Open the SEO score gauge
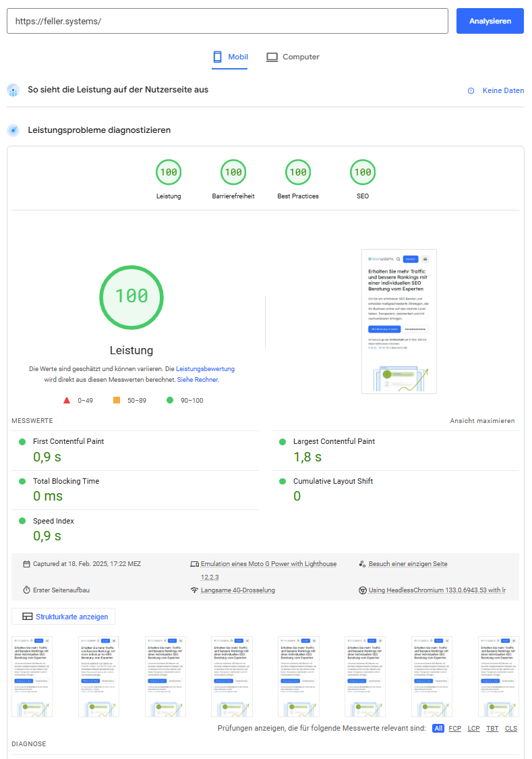 363,173
